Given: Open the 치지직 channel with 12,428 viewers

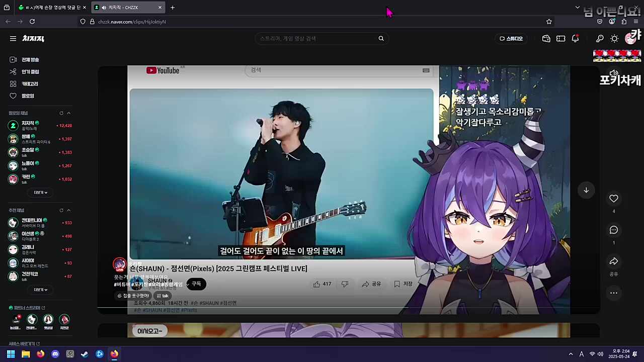Looking at the screenshot, I should pos(40,126).
